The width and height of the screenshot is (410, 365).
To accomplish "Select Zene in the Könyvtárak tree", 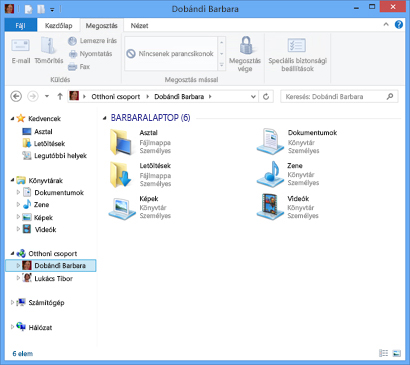I will click(x=36, y=204).
